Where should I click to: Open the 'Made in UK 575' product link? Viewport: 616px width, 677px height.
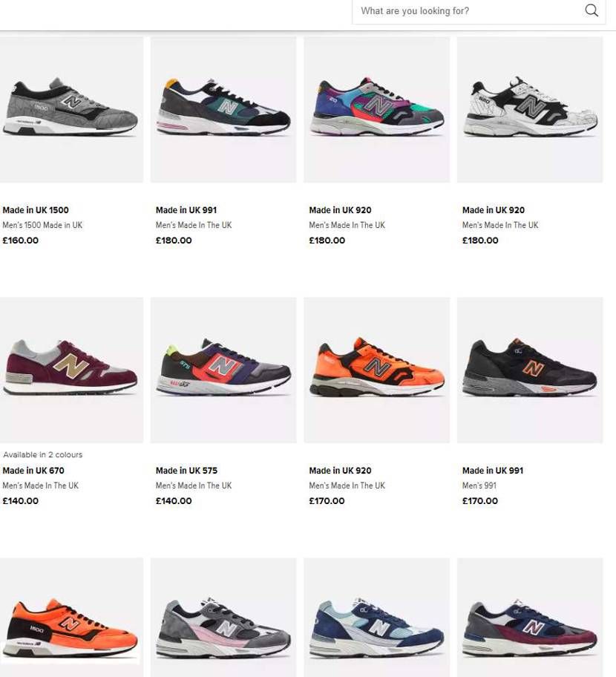coord(186,470)
